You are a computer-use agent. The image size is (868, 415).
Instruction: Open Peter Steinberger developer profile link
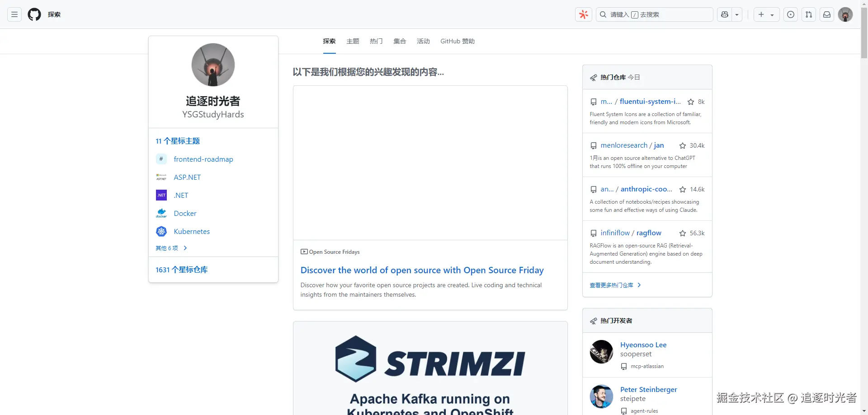coord(649,390)
